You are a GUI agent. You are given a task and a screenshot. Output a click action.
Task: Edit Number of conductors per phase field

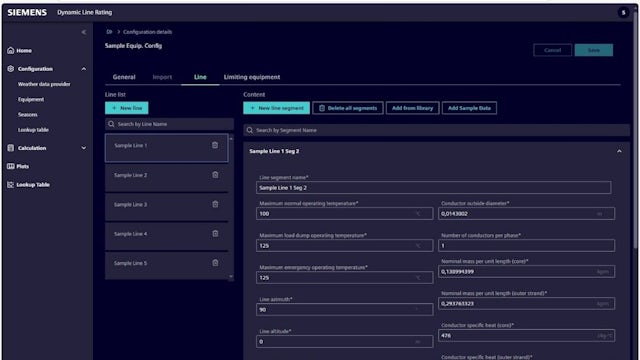tap(526, 246)
